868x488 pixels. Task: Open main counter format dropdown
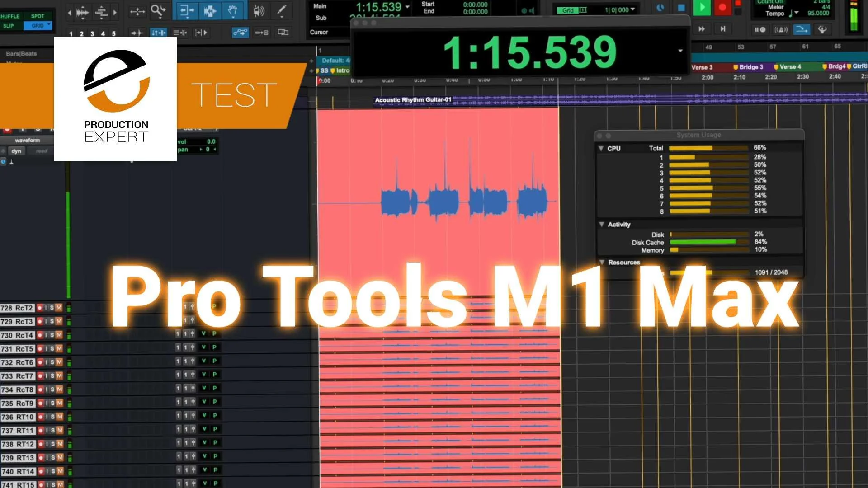click(x=407, y=7)
